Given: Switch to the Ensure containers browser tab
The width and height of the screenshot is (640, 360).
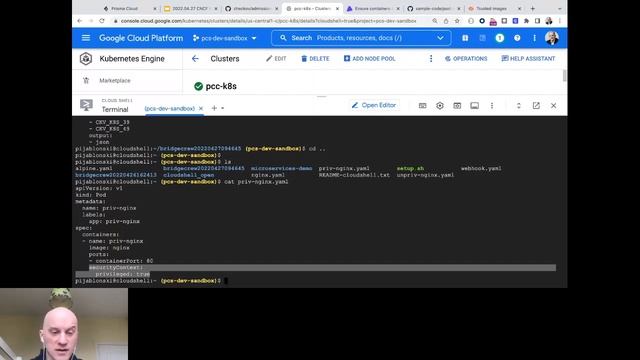Looking at the screenshot, I should 372,8.
